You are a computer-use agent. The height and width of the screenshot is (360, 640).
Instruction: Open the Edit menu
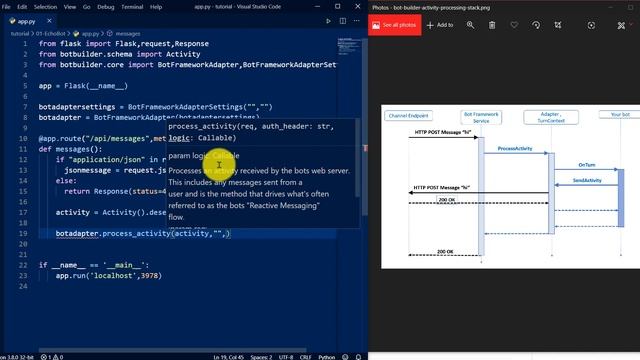[x=22, y=7]
